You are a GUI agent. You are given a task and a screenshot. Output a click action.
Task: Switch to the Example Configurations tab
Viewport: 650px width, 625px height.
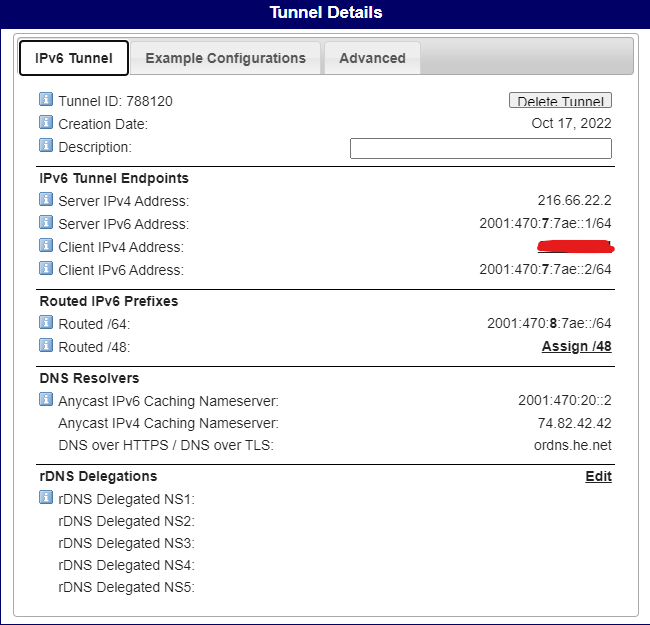pos(225,58)
